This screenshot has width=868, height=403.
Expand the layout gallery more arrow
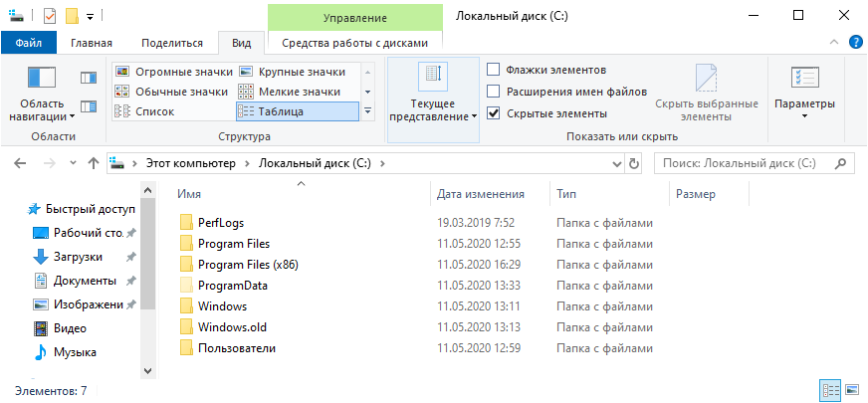pyautogui.click(x=367, y=111)
